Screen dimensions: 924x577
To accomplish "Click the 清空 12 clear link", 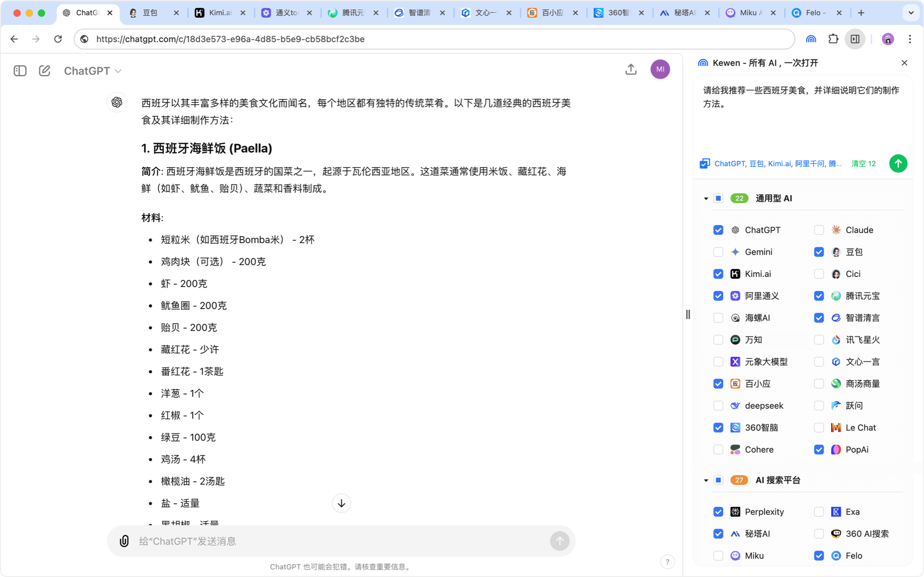I will click(x=863, y=164).
